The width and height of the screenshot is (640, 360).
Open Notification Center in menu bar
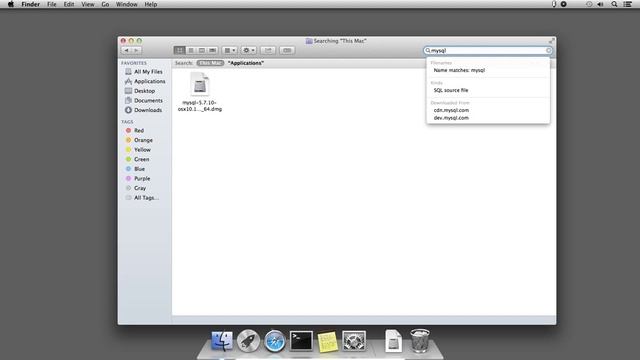click(x=628, y=4)
